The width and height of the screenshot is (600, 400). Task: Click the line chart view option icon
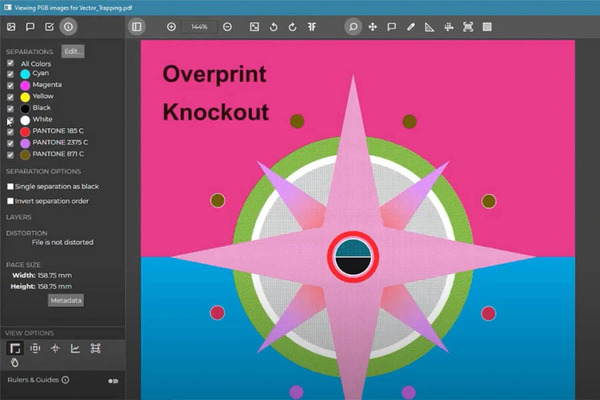tap(75, 348)
